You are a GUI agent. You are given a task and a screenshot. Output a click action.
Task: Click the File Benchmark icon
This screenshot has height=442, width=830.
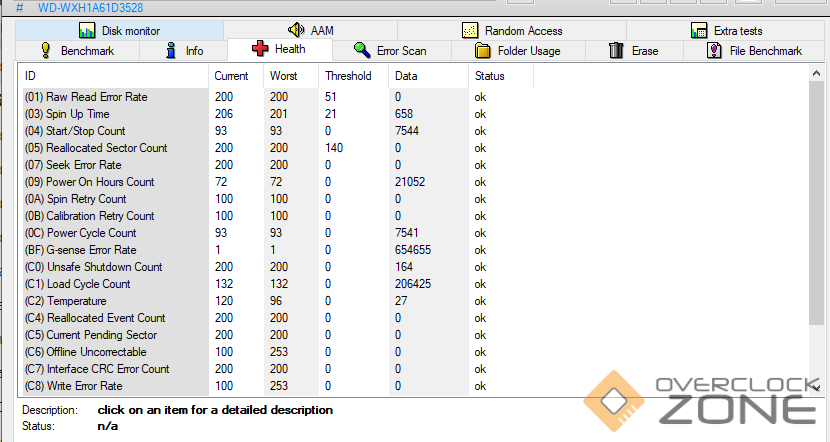click(715, 50)
